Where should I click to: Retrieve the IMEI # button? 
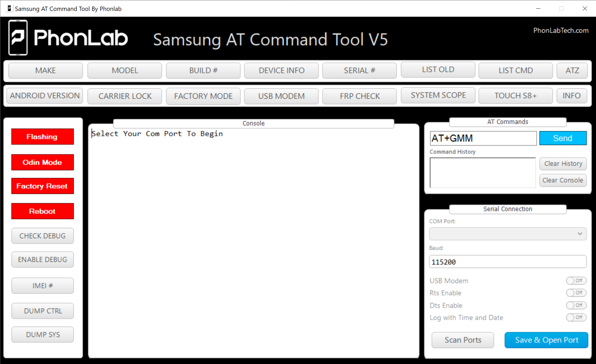pos(42,286)
